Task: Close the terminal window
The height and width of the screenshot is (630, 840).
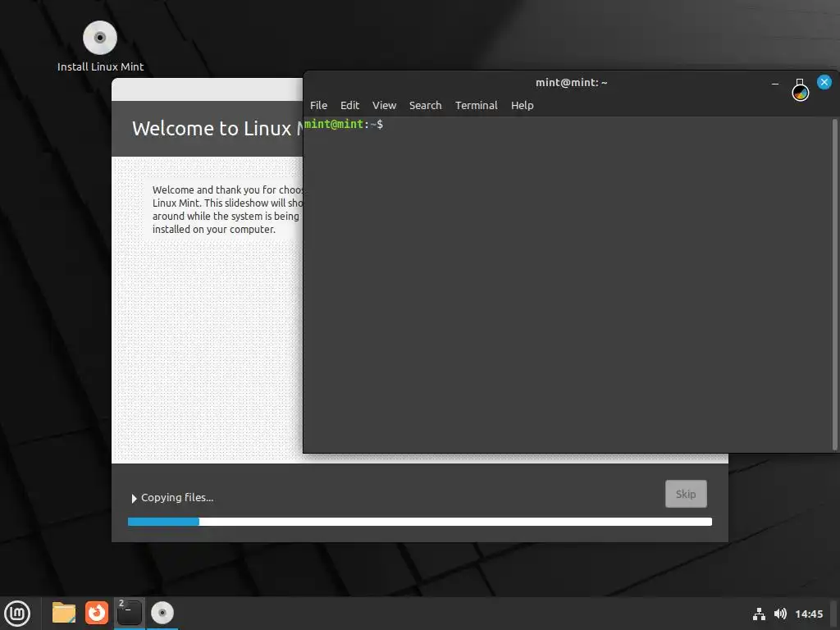Action: pos(824,82)
